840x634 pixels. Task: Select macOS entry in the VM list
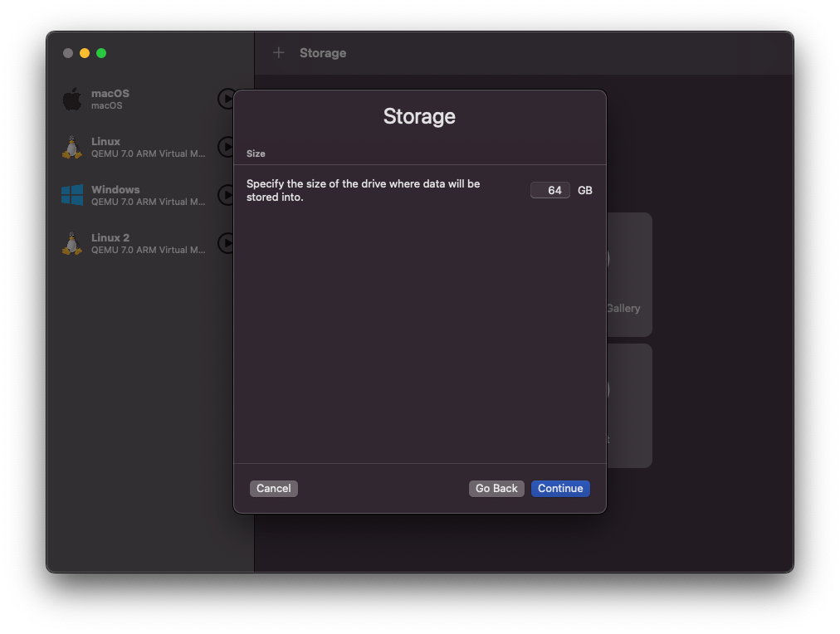coord(144,99)
